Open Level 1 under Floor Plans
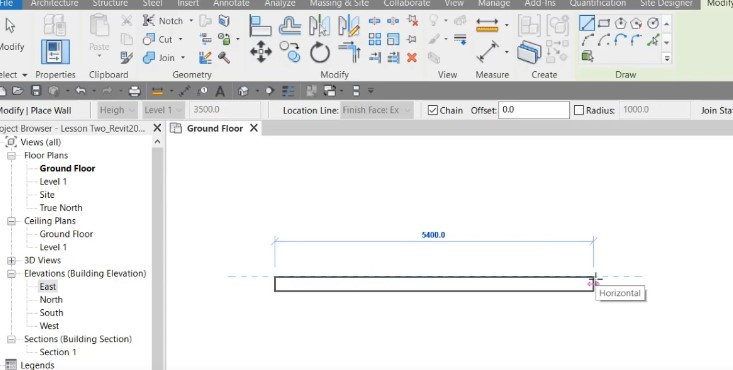The height and width of the screenshot is (370, 733). click(53, 181)
